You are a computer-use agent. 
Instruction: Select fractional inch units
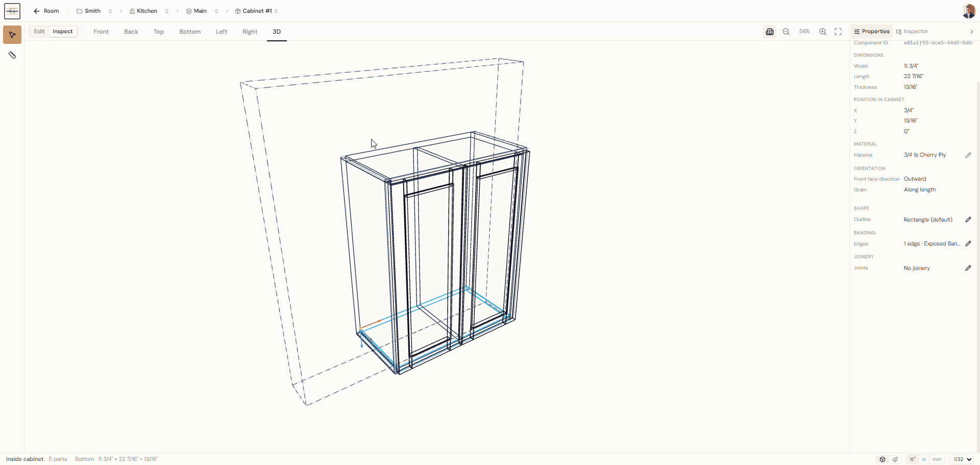click(912, 459)
